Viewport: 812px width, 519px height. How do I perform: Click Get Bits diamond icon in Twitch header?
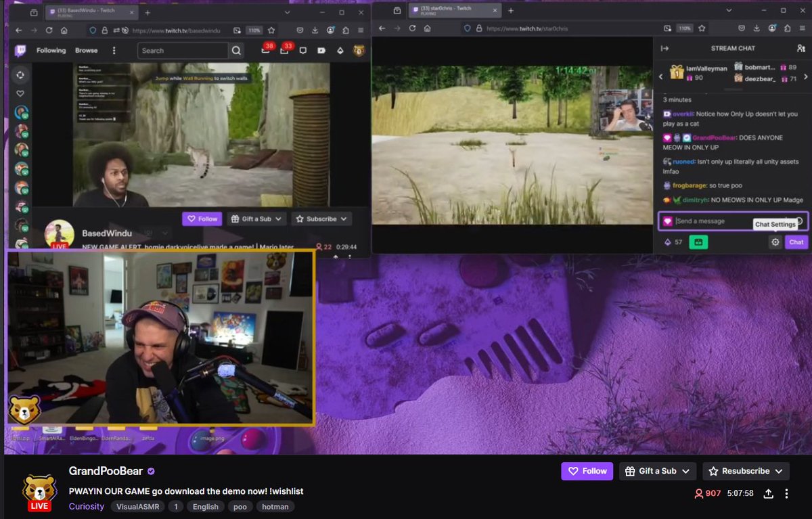[340, 50]
